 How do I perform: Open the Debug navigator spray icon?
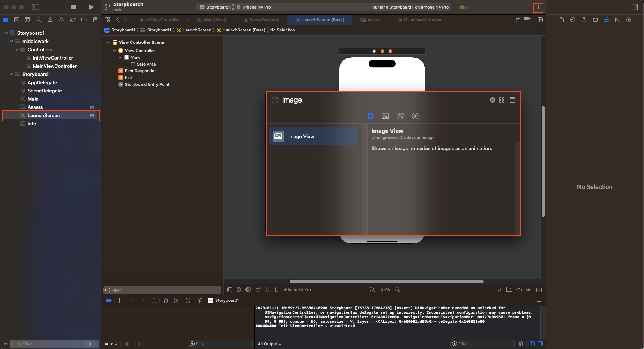pos(73,20)
